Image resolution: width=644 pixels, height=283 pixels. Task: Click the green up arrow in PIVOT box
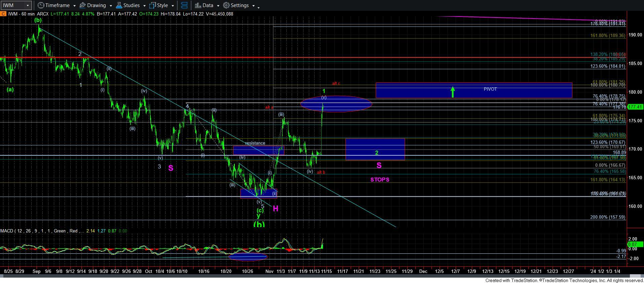[453, 92]
